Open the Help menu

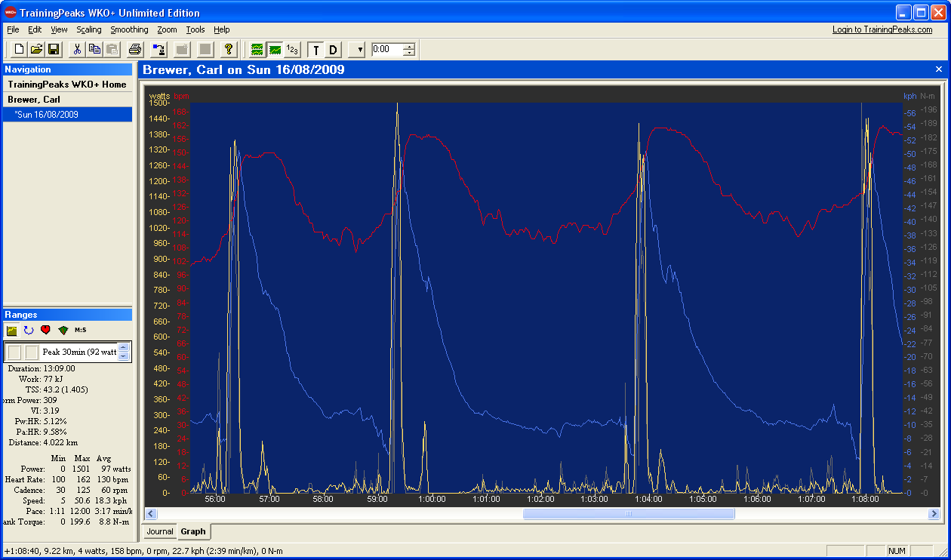click(222, 29)
